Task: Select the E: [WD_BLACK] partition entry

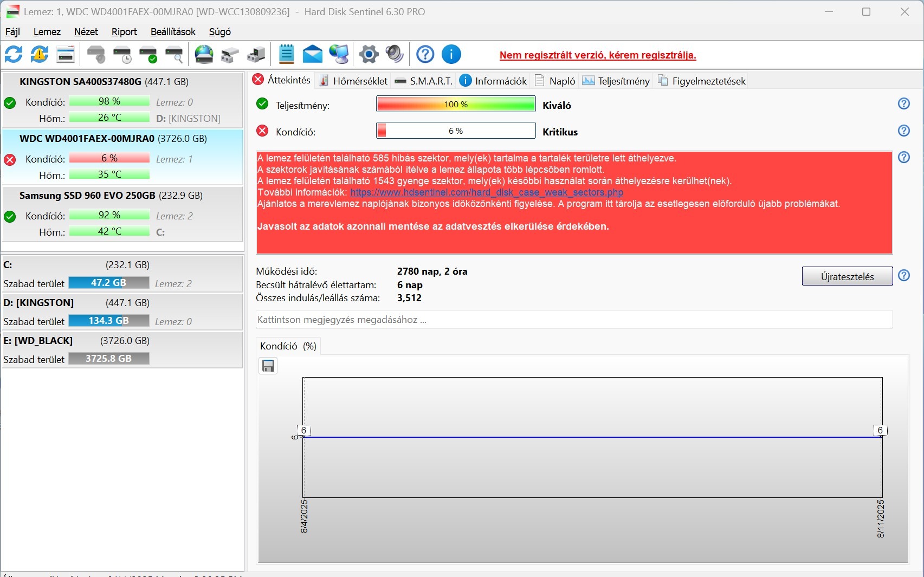Action: (x=122, y=349)
